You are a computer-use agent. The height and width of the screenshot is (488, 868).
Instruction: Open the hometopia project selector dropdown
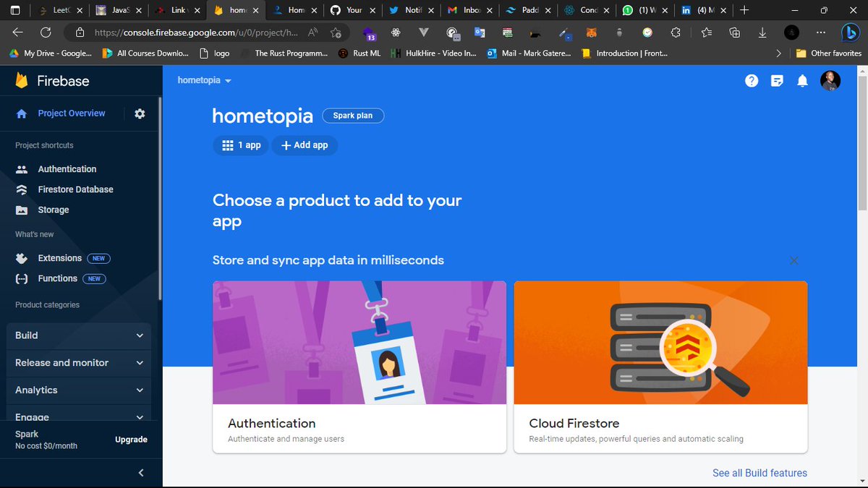[205, 80]
